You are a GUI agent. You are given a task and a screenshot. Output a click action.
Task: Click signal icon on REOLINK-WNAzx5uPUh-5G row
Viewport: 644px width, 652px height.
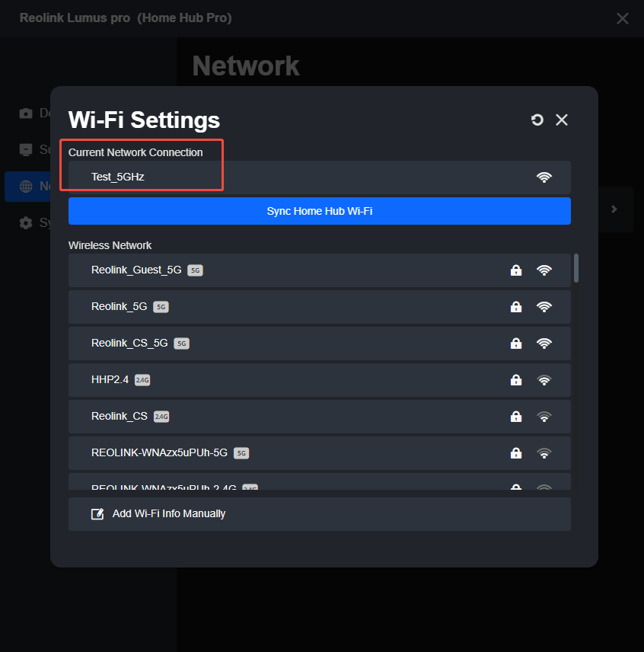point(544,453)
